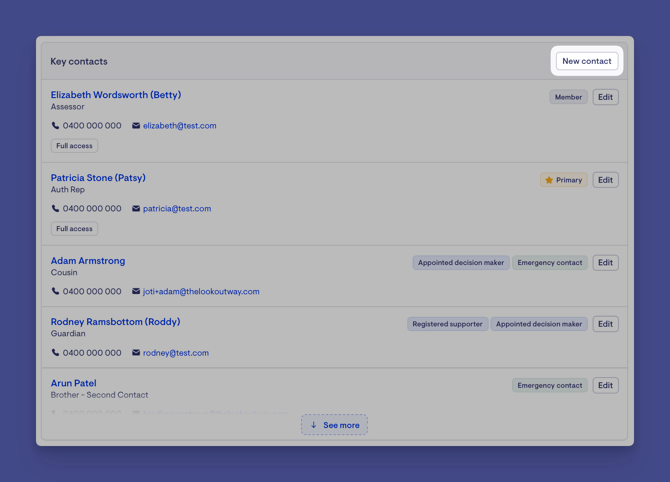670x482 pixels.
Task: Click Adam's phone number 0400 000 000
Action: [x=92, y=291]
